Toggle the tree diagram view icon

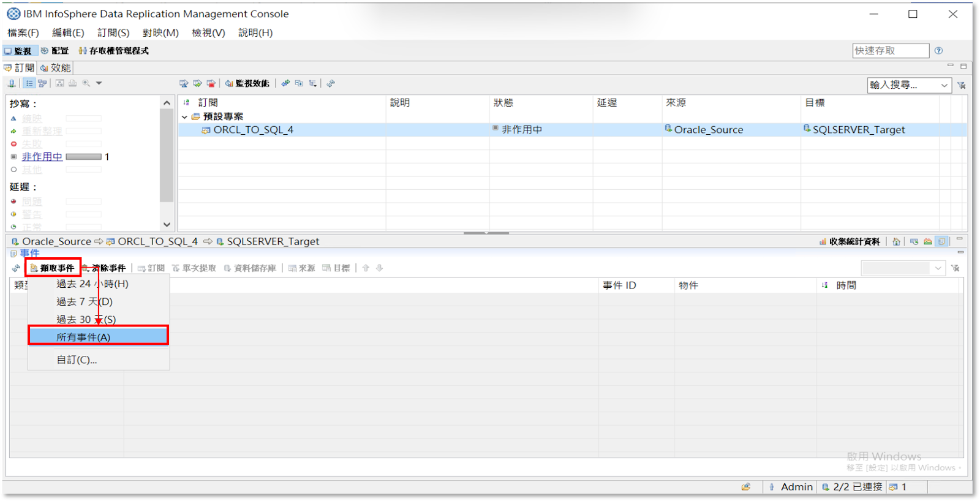[x=42, y=83]
